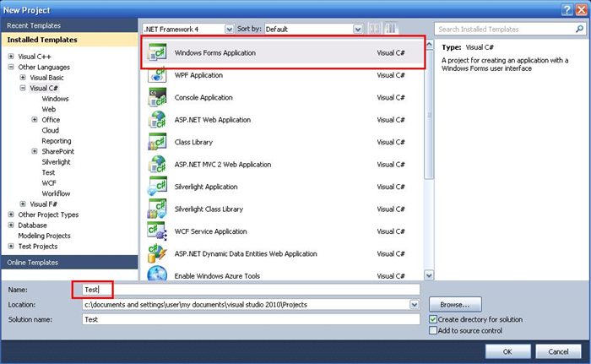Select the Console Application template name
The width and height of the screenshot is (591, 364).
pos(203,97)
